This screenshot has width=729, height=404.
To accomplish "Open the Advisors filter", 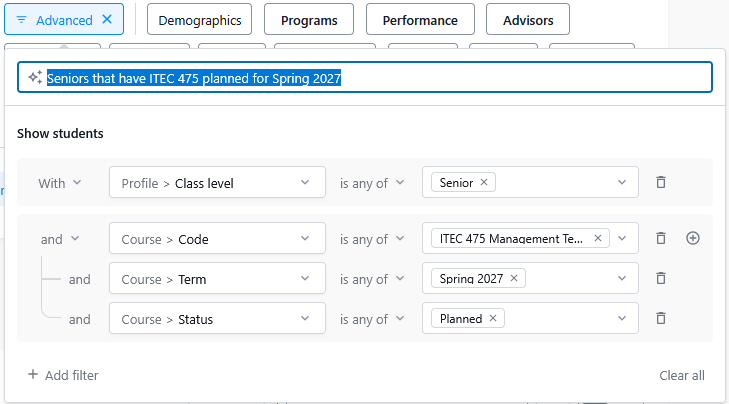I will [x=528, y=20].
